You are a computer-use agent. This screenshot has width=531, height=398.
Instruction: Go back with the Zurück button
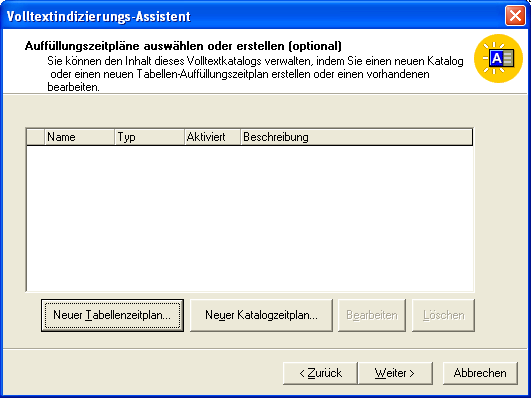pyautogui.click(x=320, y=373)
